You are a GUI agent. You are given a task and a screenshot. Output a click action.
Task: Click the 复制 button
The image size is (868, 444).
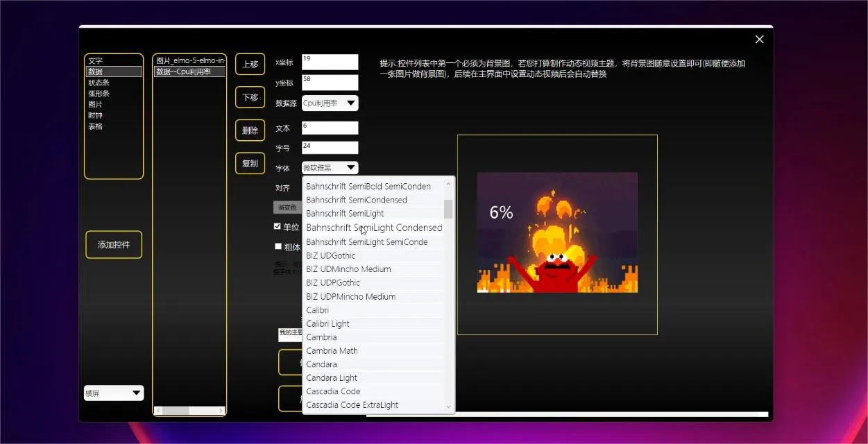click(x=250, y=163)
